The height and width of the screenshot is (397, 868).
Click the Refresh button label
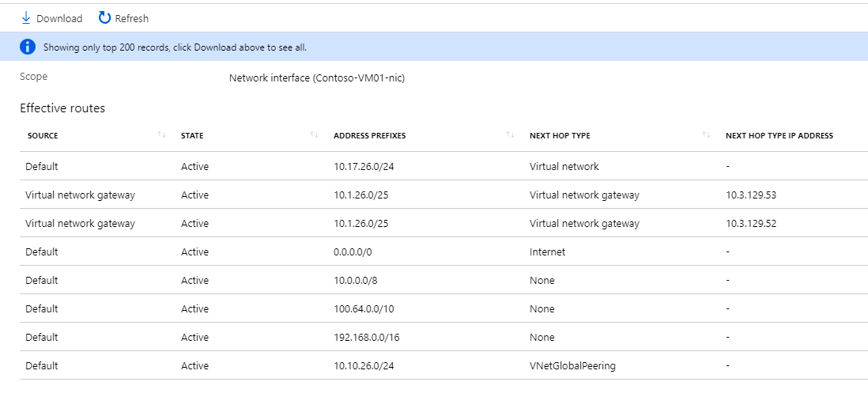[x=131, y=18]
